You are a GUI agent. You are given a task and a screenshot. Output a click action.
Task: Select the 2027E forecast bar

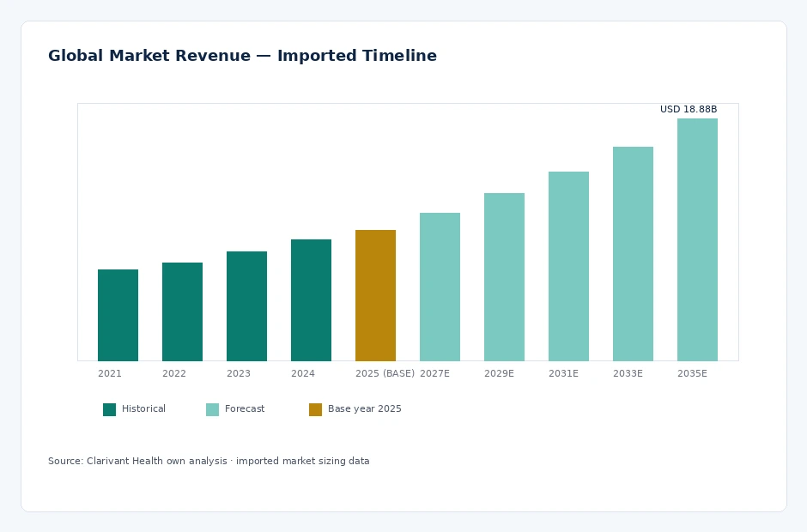(440, 287)
